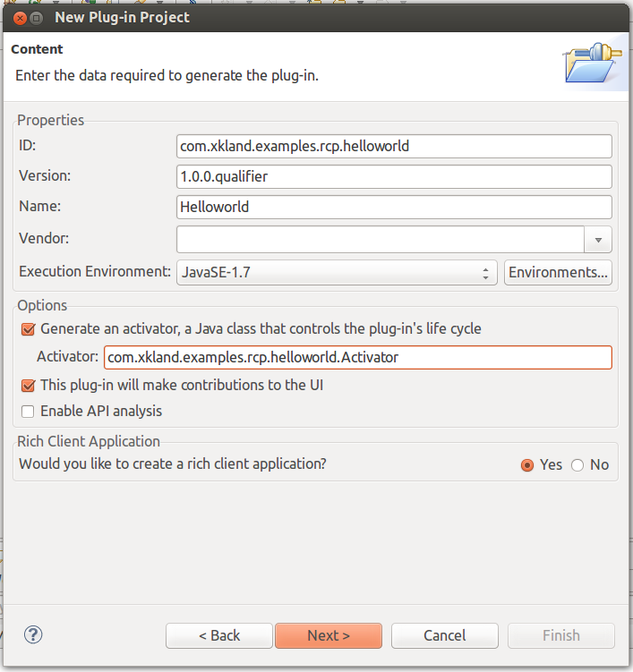Screen dimensions: 633x672
Task: Click the plug-in project wizard banner icon
Action: (594, 63)
